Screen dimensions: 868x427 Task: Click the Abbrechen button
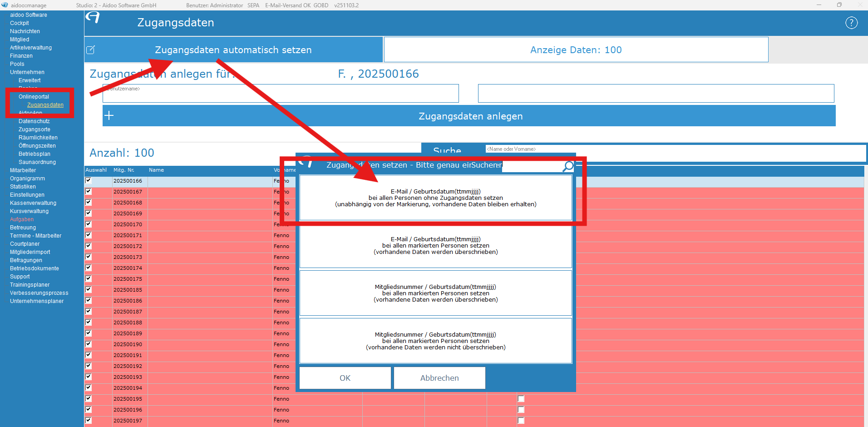click(x=439, y=378)
